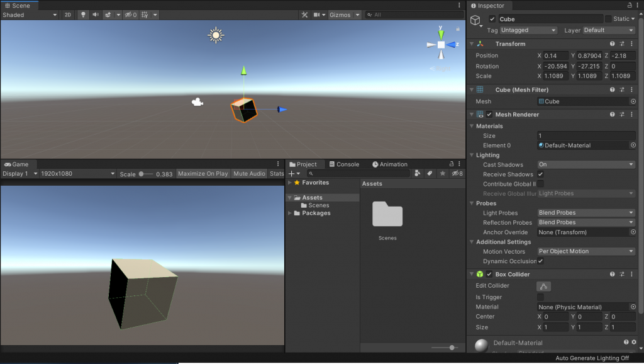Open Transform preset selector icon
Image resolution: width=644 pixels, height=364 pixels.
[x=622, y=43]
